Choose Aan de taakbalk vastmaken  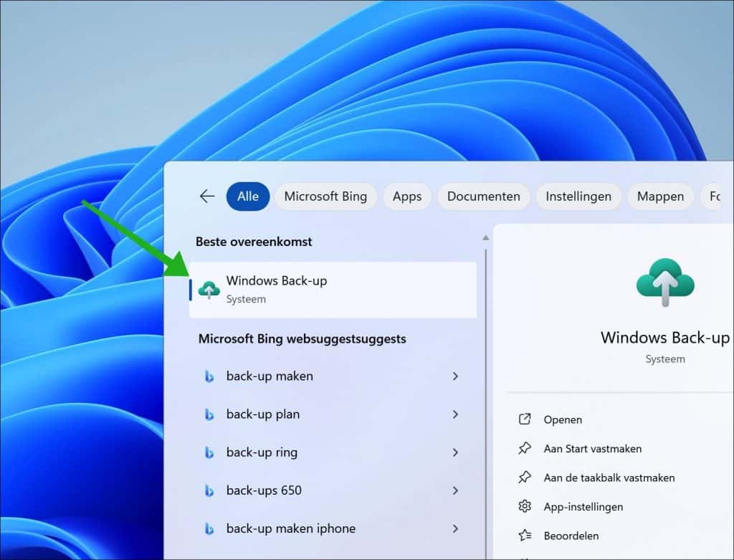(x=609, y=478)
